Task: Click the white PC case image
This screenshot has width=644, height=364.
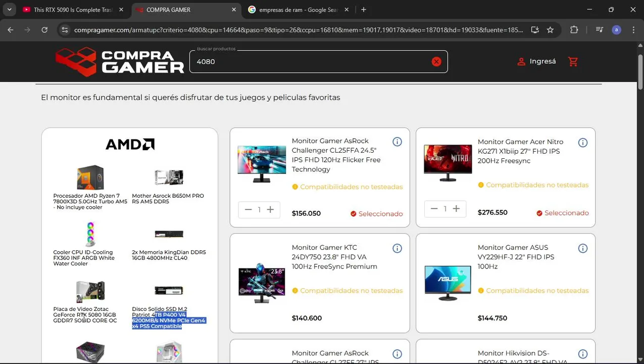Action: (169, 352)
